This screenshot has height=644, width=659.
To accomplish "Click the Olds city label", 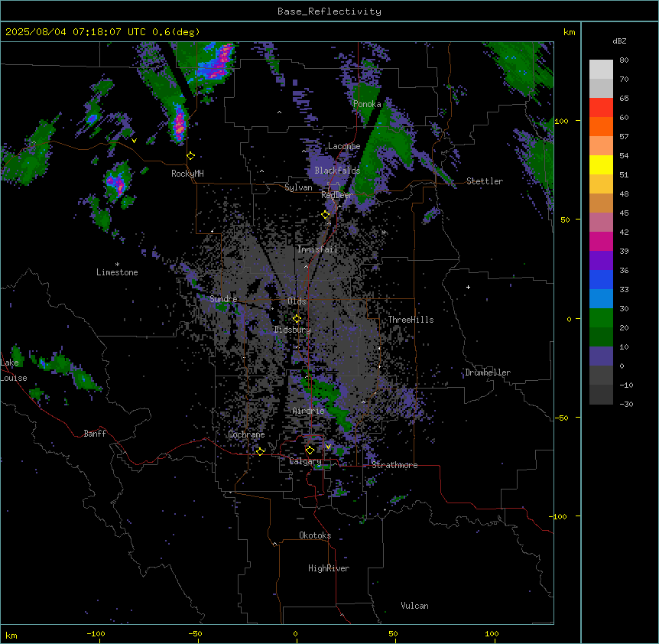I will click(297, 301).
